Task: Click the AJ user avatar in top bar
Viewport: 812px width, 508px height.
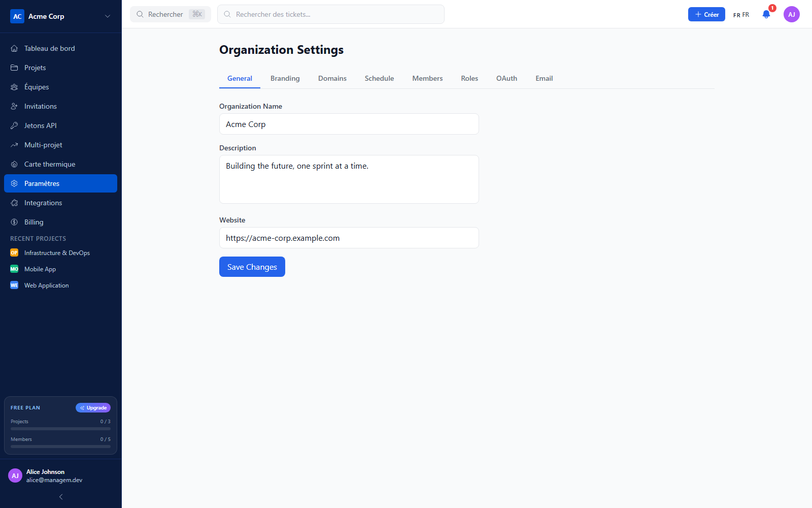Action: pos(792,14)
